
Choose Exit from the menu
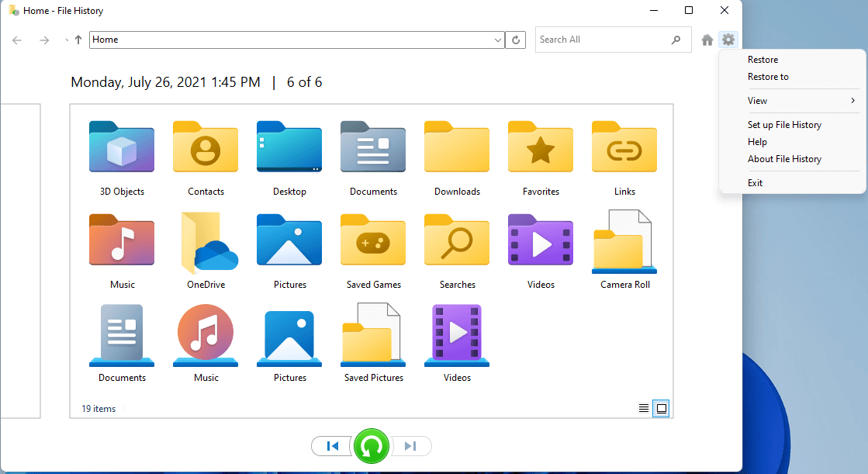[755, 183]
